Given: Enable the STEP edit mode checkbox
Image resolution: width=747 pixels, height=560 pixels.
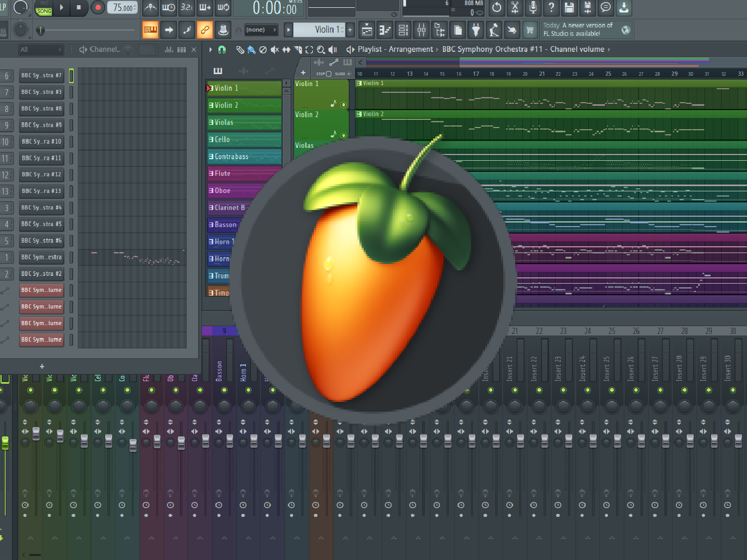Looking at the screenshot, I should (328, 74).
